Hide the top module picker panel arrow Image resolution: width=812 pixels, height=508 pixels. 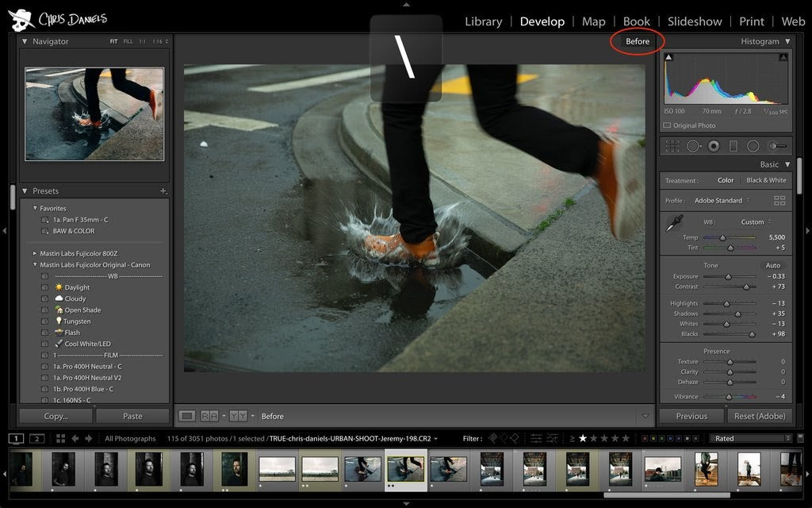(406, 4)
